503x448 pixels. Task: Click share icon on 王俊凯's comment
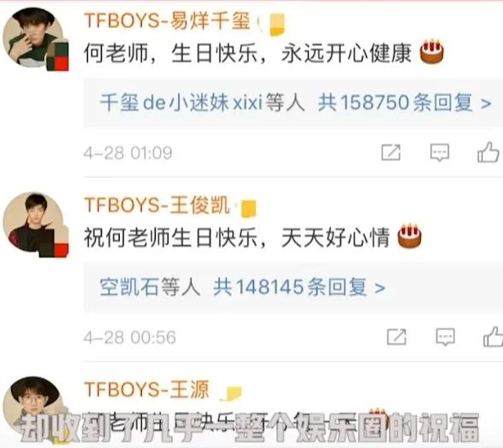[x=397, y=337]
